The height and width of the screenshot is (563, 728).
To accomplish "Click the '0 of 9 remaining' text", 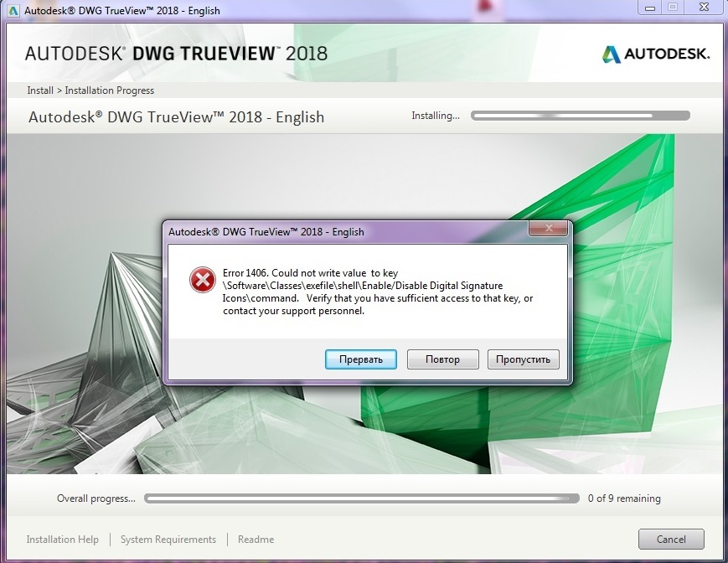I will pyautogui.click(x=624, y=498).
